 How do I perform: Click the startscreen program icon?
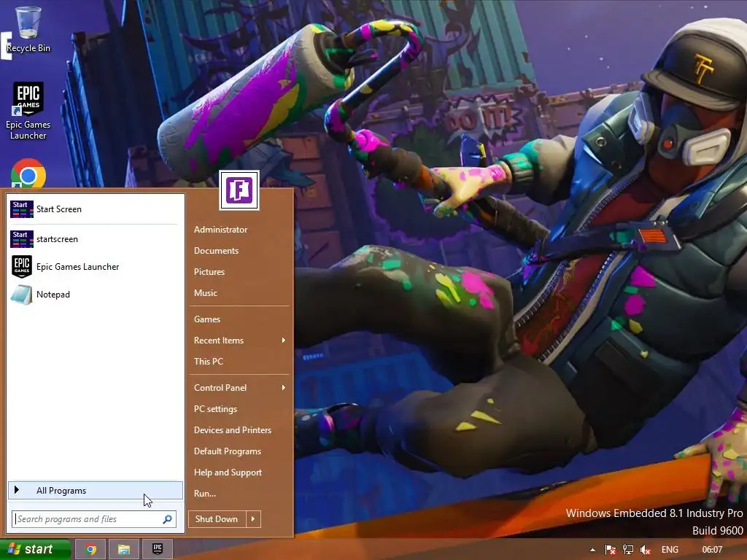22,239
